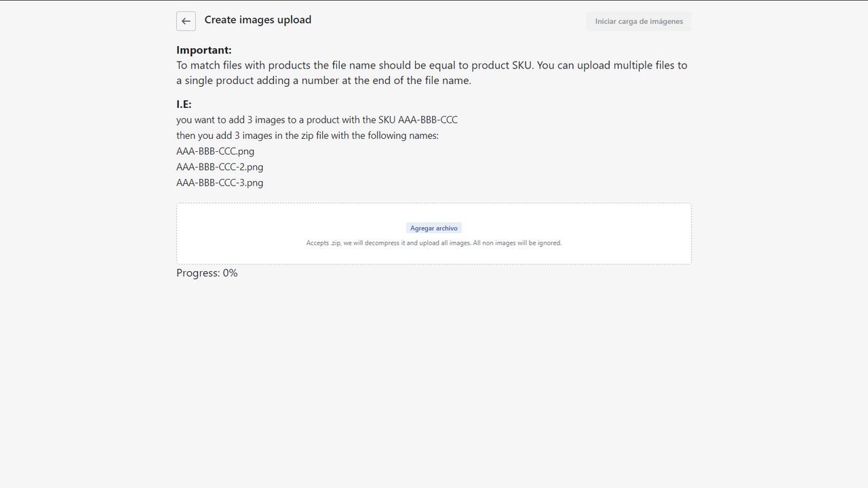
Task: Click the Create images upload title
Action: [x=258, y=20]
